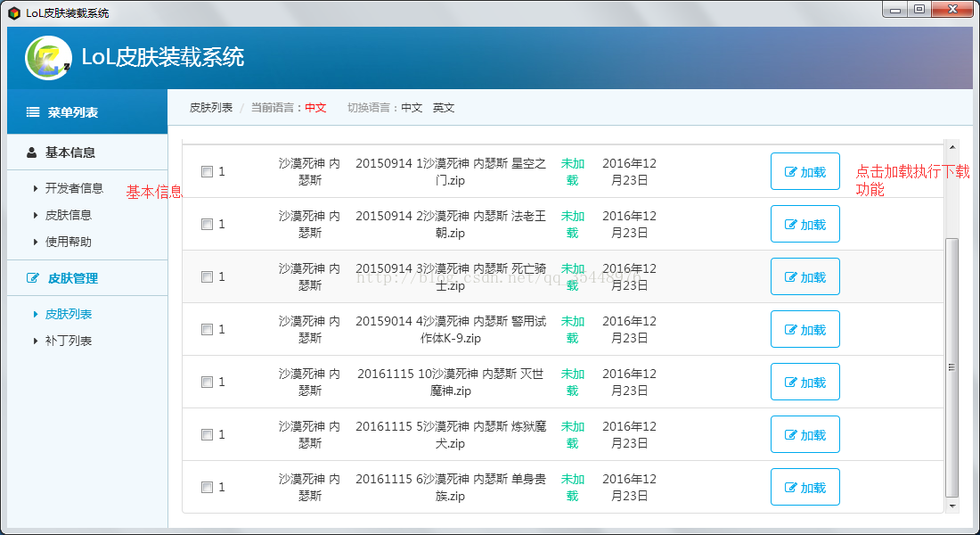Click the vertical scrollbar thumb

[951, 367]
